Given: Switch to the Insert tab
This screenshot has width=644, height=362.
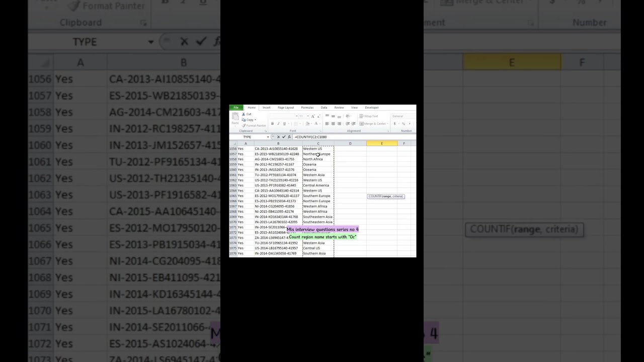Looking at the screenshot, I should [267, 108].
